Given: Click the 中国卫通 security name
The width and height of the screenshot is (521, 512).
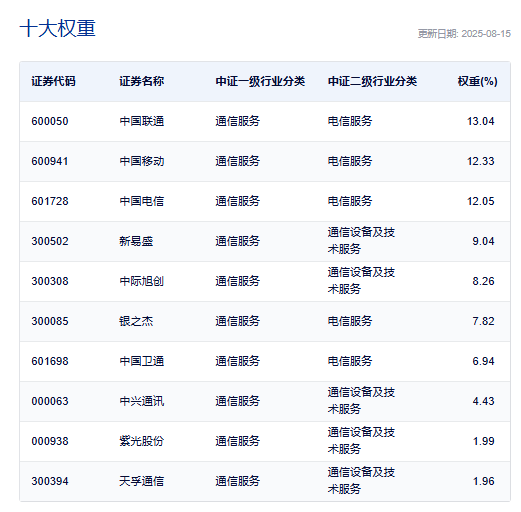Looking at the screenshot, I should (142, 361).
